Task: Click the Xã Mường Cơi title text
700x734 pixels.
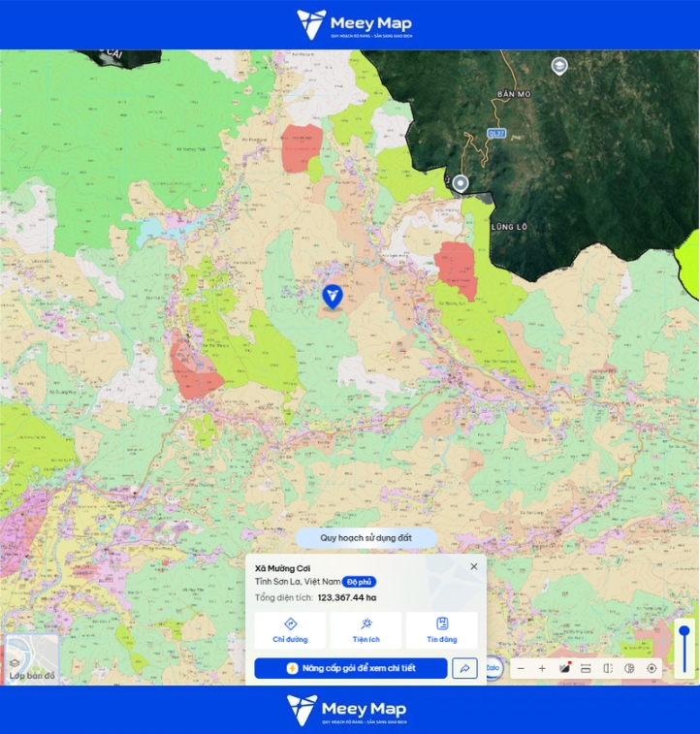Action: [x=283, y=568]
